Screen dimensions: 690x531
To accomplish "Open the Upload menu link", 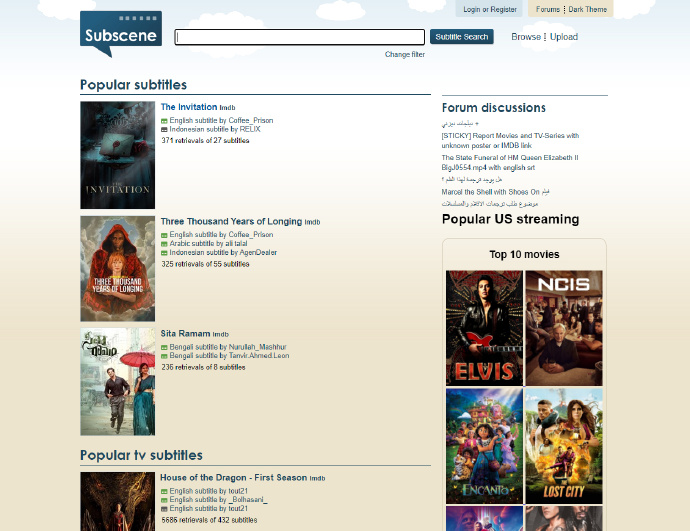I will click(564, 37).
